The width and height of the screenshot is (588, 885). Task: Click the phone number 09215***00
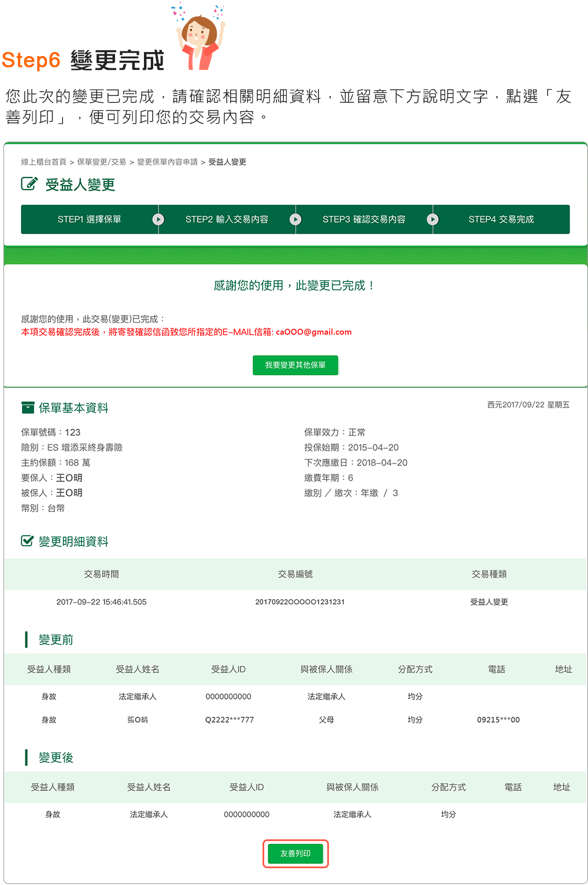coord(498,720)
